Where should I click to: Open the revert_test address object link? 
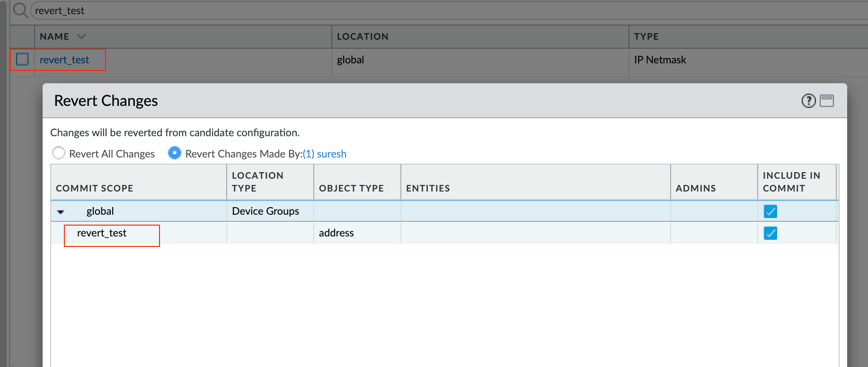(64, 60)
